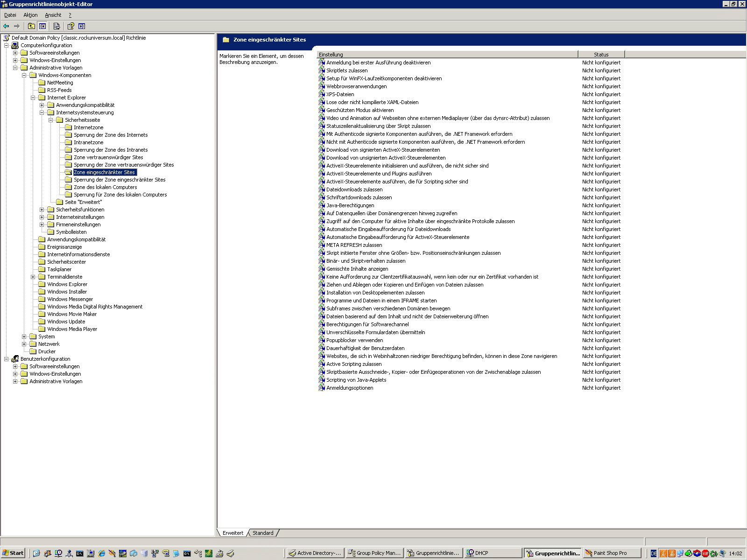Select 'Drucker' tree item
The height and width of the screenshot is (560, 747).
click(x=47, y=351)
